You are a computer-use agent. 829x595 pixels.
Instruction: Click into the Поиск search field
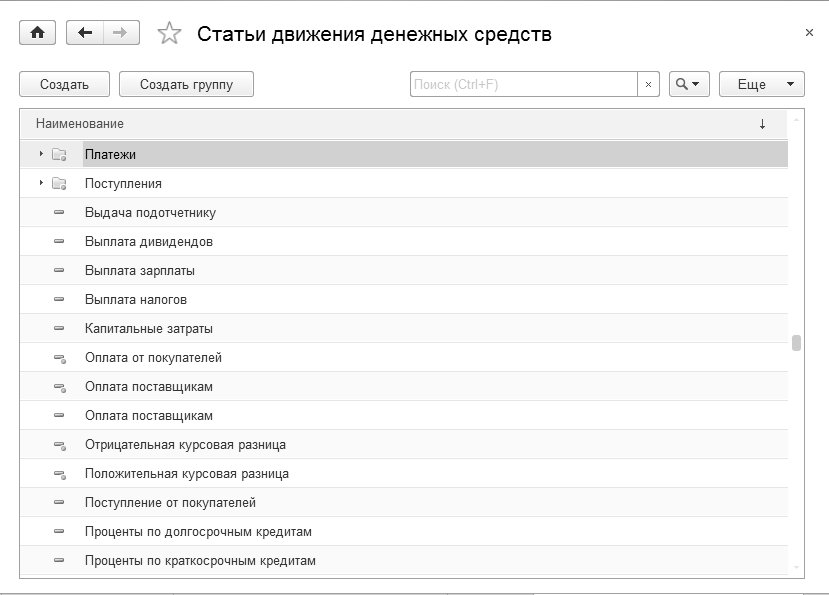[x=523, y=85]
